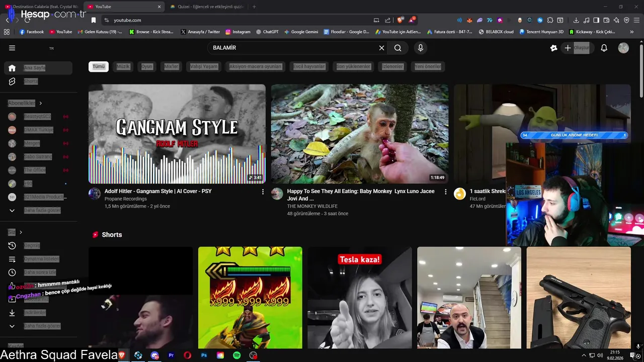Expand the Abonelikler section chevron
644x362 pixels.
click(x=41, y=103)
